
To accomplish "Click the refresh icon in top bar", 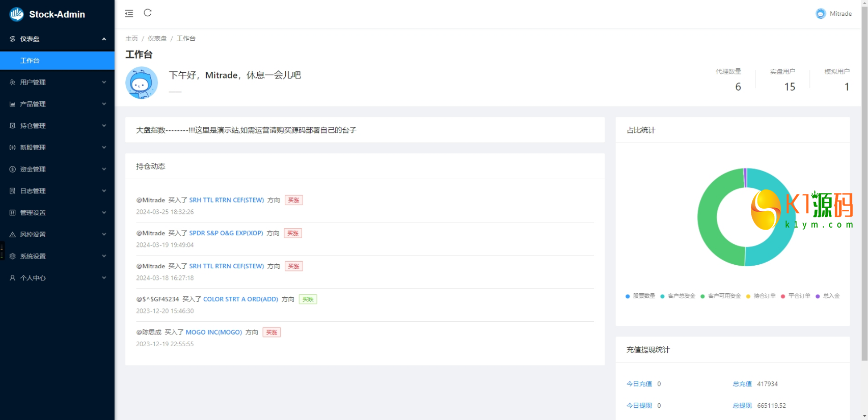I will (x=148, y=13).
